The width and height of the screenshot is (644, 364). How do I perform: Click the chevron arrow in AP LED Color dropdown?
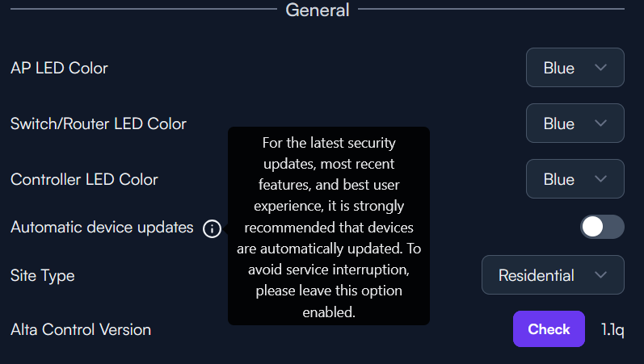tap(600, 68)
